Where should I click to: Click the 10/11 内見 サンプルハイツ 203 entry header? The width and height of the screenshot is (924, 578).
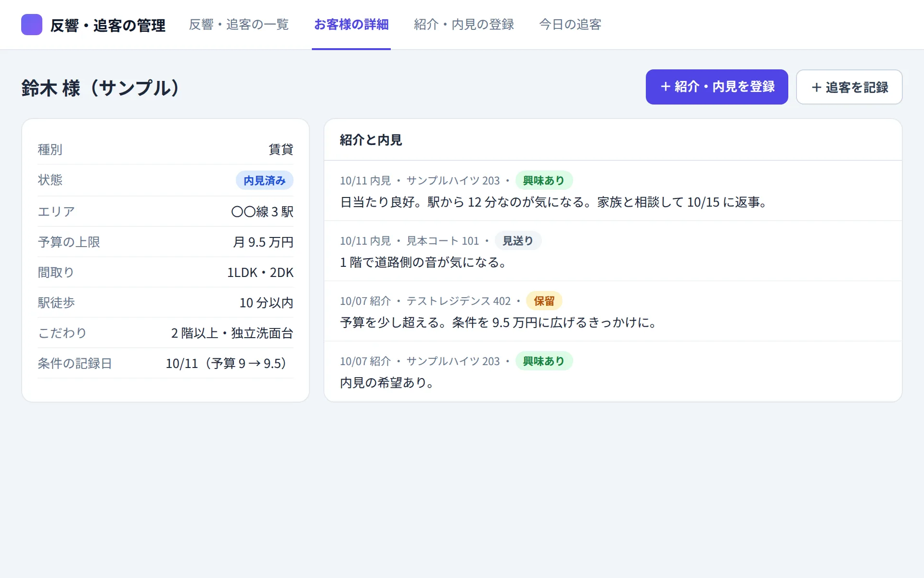(x=420, y=181)
